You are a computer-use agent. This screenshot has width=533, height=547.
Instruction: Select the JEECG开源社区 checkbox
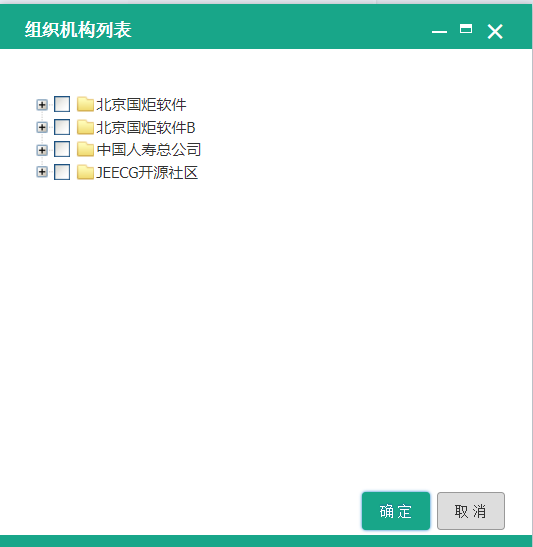click(x=62, y=172)
